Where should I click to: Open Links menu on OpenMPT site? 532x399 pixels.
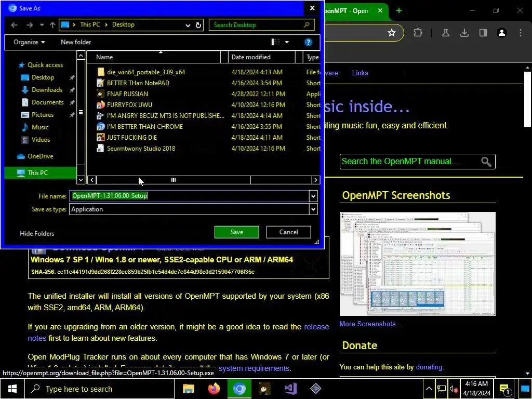click(360, 73)
